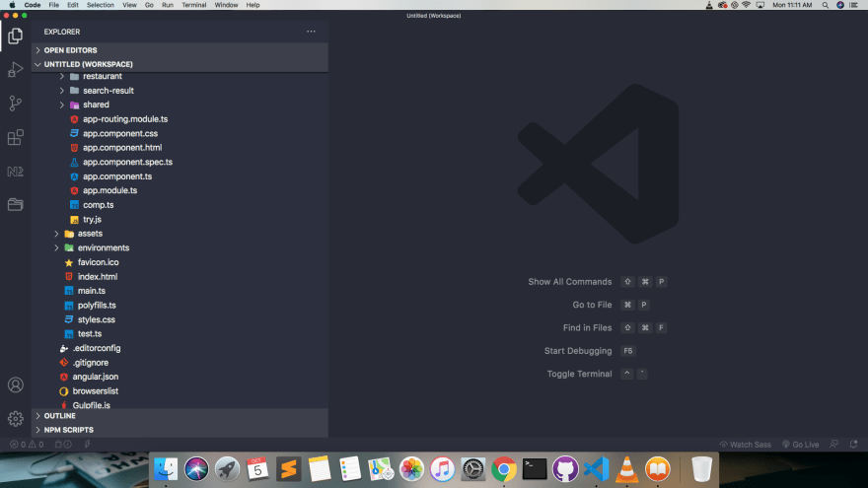The height and width of the screenshot is (488, 868).
Task: Expand the Outline section
Action: tap(180, 416)
